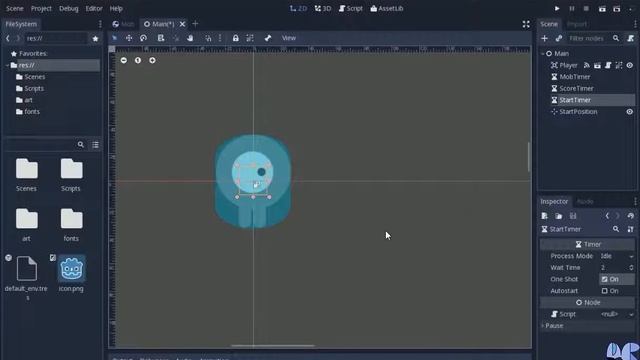
Task: Activate the Select Mode tool
Action: coord(114,38)
